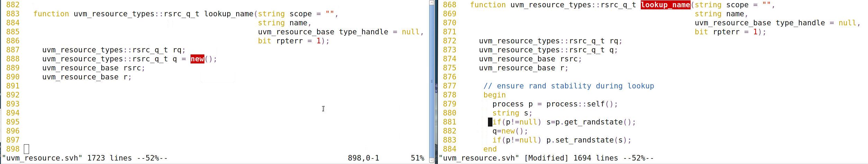Click 'p.set_randstate(s);' on line 883 in the right pane
Image resolution: width=868 pixels, height=164 pixels.
pos(589,140)
